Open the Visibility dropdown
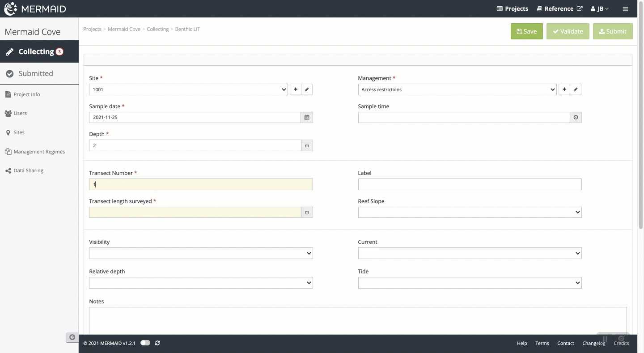The height and width of the screenshot is (353, 644). (201, 253)
